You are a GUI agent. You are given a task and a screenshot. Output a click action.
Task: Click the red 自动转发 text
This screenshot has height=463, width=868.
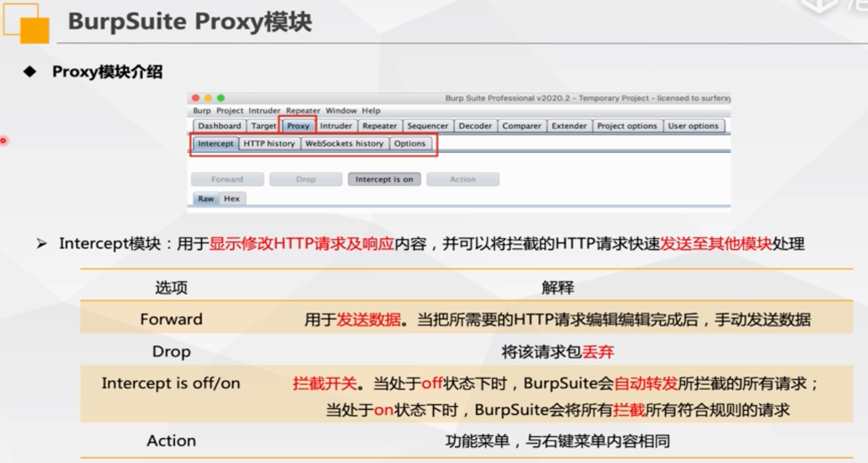pos(646,384)
